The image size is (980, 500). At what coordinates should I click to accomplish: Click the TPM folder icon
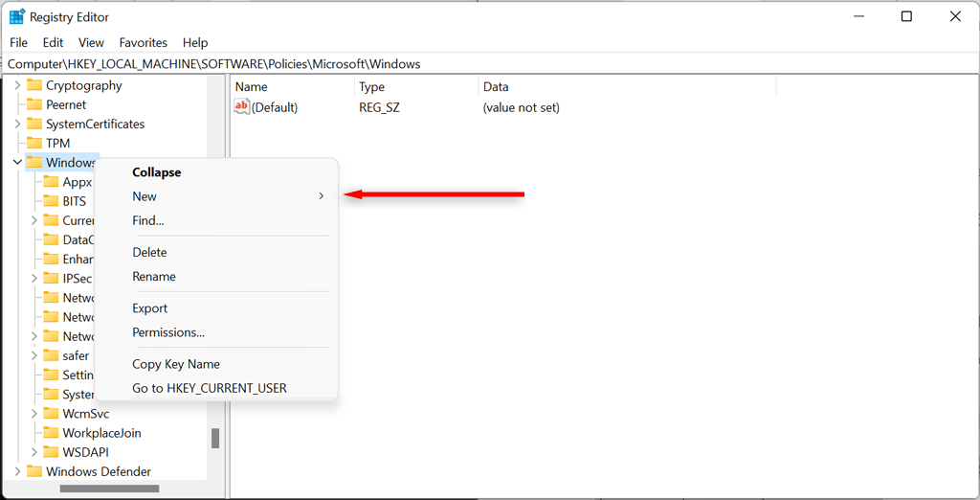pos(34,143)
